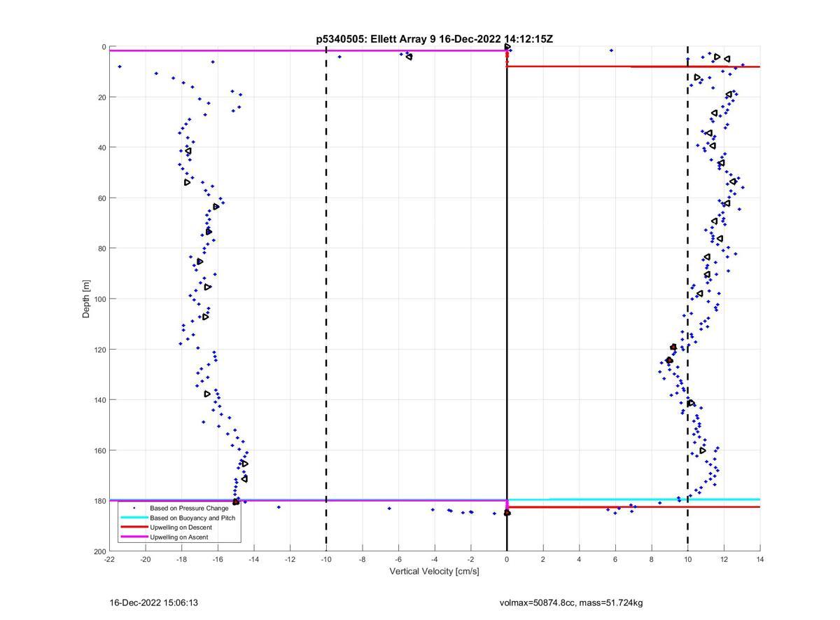
Task: Click x-axis tick label '-10'
Action: 326,559
